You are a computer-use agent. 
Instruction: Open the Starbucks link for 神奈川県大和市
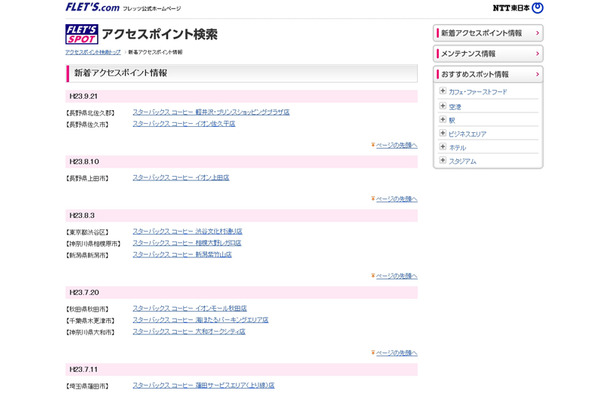[189, 332]
